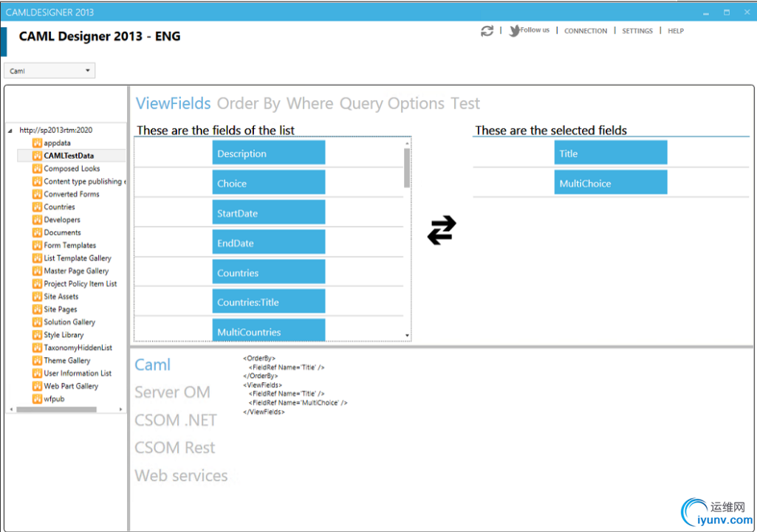Click the Composed Looks list icon
757x532 pixels.
[37, 168]
